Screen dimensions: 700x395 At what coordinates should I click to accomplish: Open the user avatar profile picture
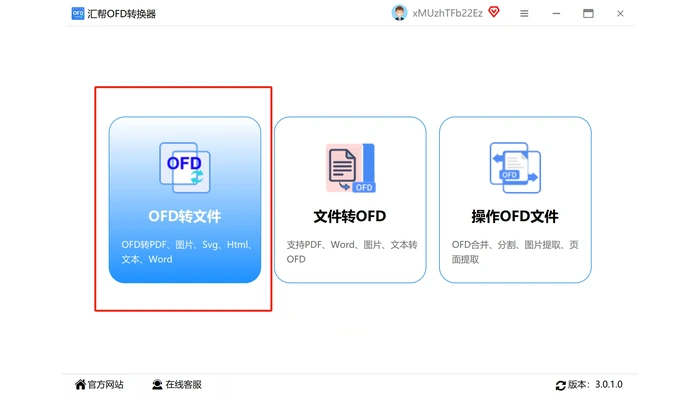tap(399, 12)
